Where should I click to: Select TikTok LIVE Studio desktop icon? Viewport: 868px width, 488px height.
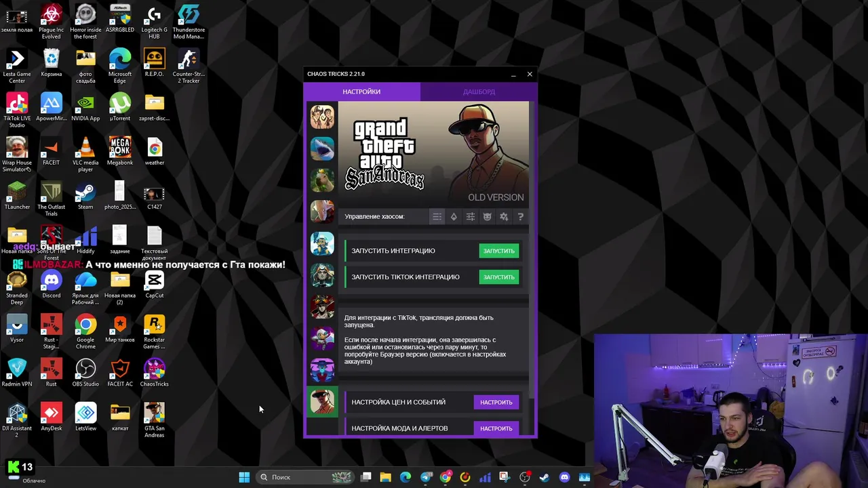pos(17,110)
